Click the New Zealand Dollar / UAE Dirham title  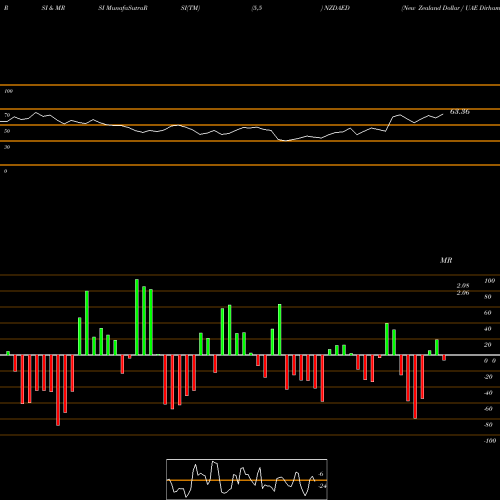tap(451, 8)
